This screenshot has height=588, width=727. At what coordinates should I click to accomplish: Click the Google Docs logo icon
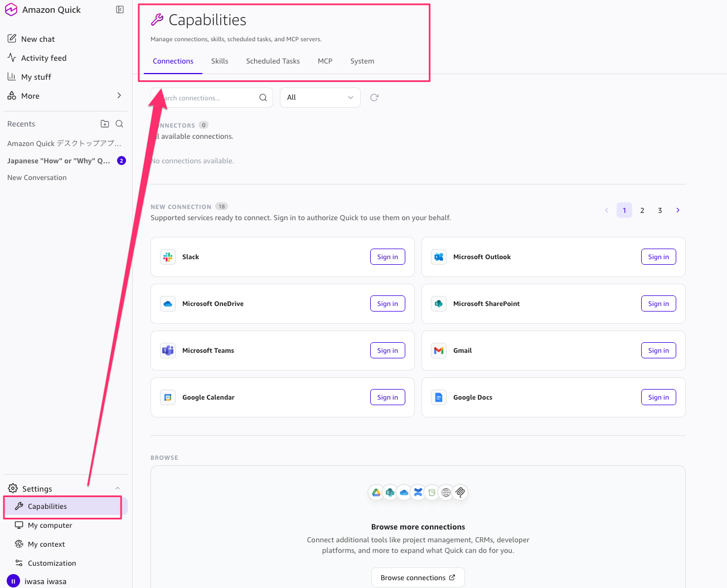point(439,397)
